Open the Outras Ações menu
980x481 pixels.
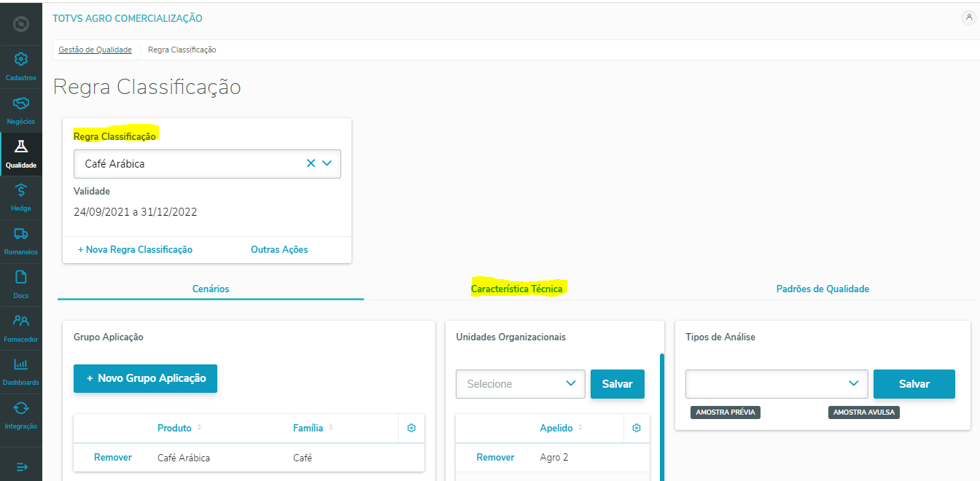tap(279, 249)
